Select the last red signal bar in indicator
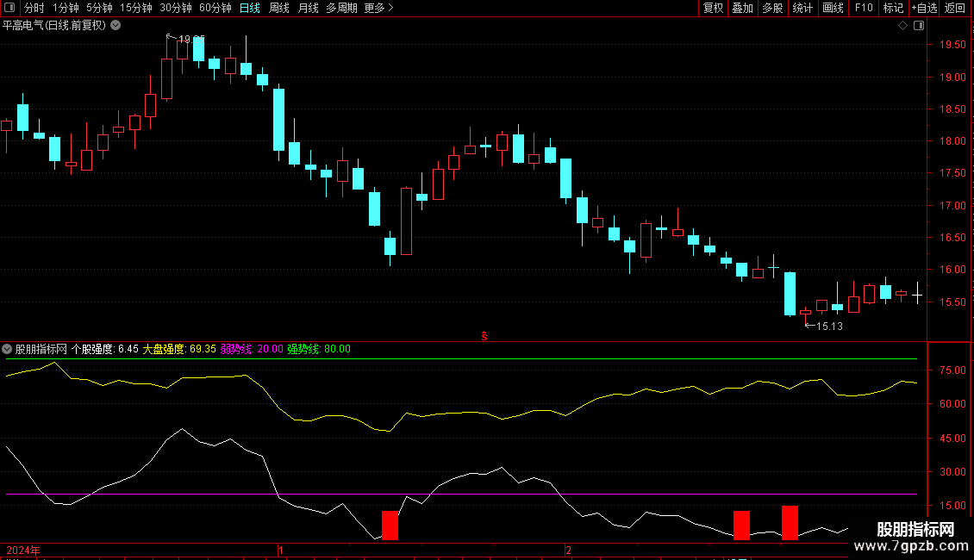The image size is (974, 560). click(x=790, y=523)
